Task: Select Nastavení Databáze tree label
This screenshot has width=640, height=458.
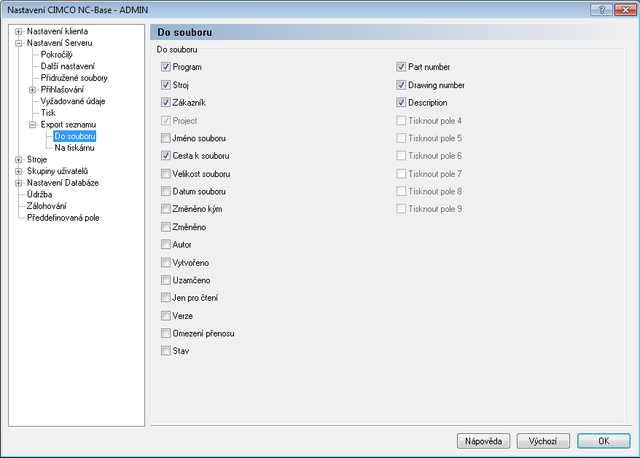Action: coord(62,183)
